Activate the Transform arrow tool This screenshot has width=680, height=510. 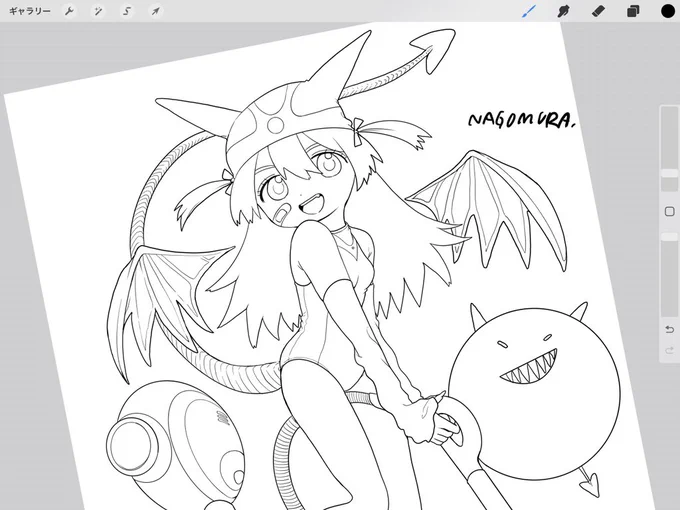pyautogui.click(x=155, y=11)
